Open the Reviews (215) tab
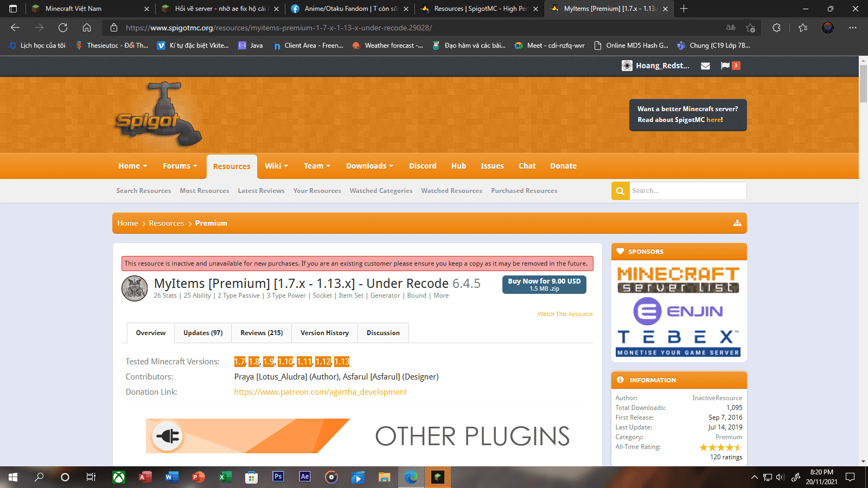The image size is (868, 488). pyautogui.click(x=261, y=333)
